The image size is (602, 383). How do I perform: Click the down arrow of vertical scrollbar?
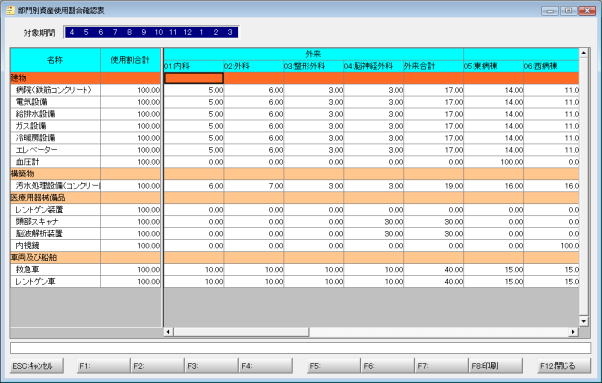584,321
